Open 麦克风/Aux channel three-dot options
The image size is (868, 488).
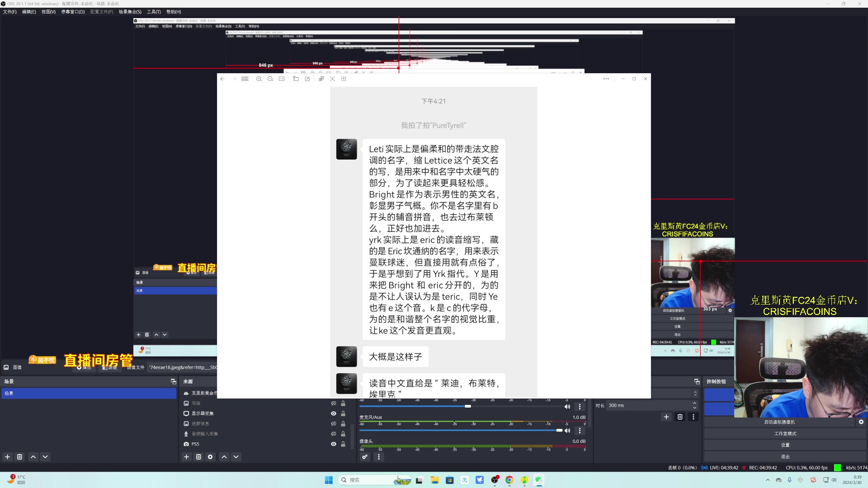point(580,431)
